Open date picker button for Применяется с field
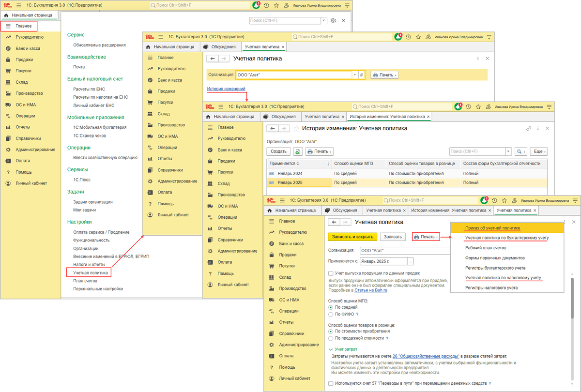581x392 pixels. point(411,261)
